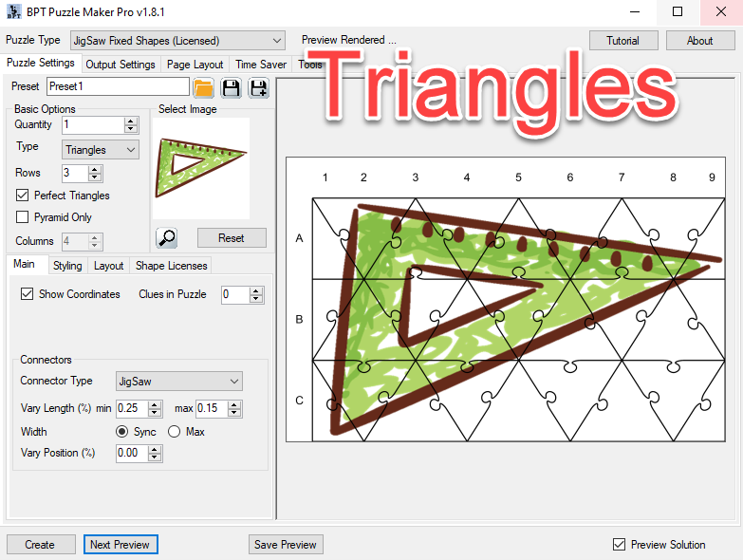Open the Puzzle Type dropdown
743x560 pixels.
[177, 41]
